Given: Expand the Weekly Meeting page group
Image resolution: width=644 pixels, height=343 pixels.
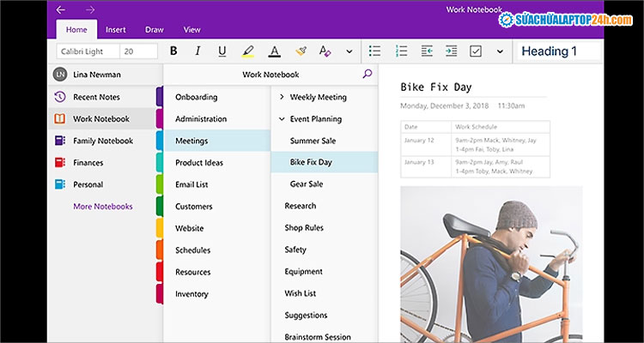Looking at the screenshot, I should (282, 97).
